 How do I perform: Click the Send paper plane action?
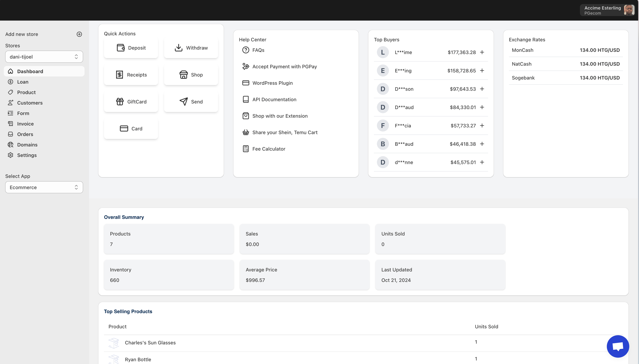tap(191, 102)
